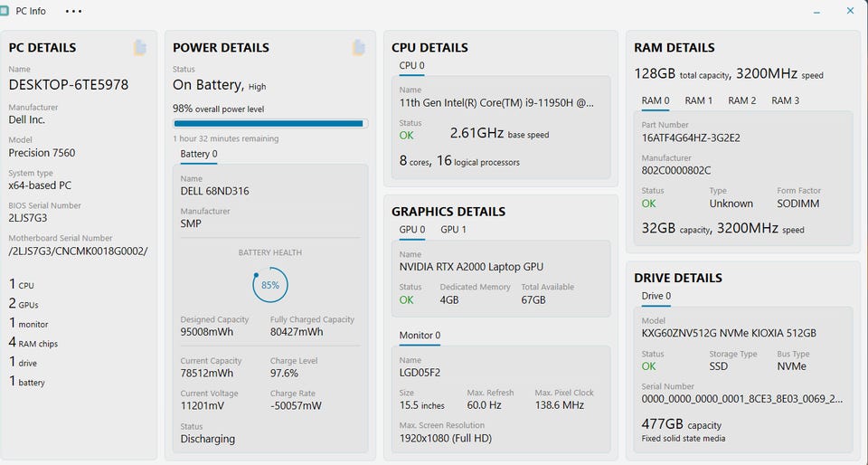Choose the Monitor 0 tab
The height and width of the screenshot is (465, 868).
pyautogui.click(x=420, y=336)
